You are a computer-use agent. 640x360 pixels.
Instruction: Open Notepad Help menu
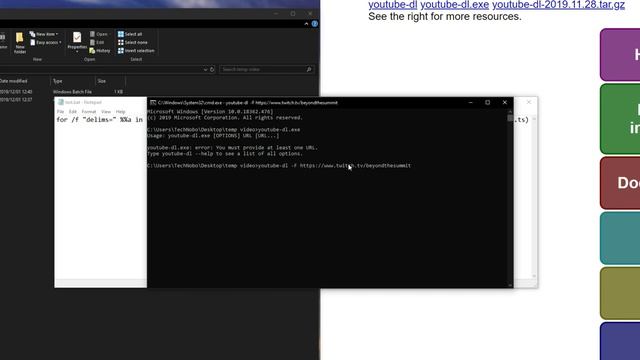[x=120, y=111]
